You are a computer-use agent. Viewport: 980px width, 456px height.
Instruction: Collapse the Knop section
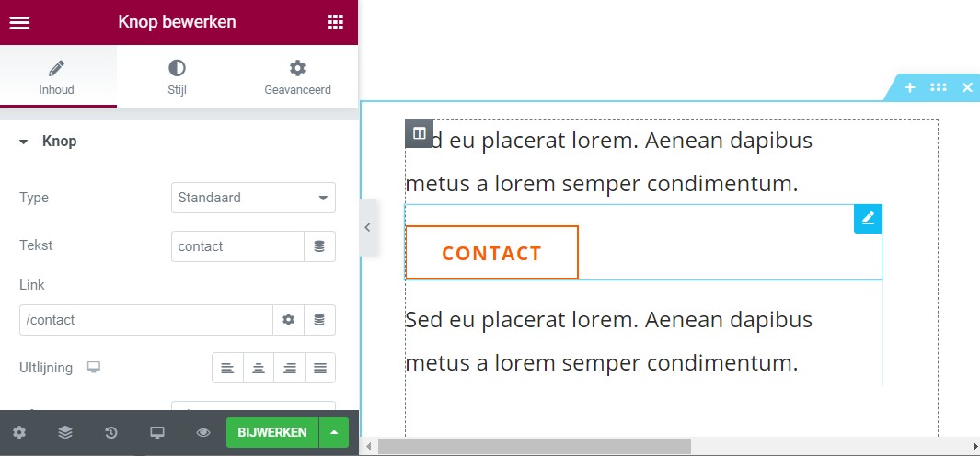coord(24,142)
